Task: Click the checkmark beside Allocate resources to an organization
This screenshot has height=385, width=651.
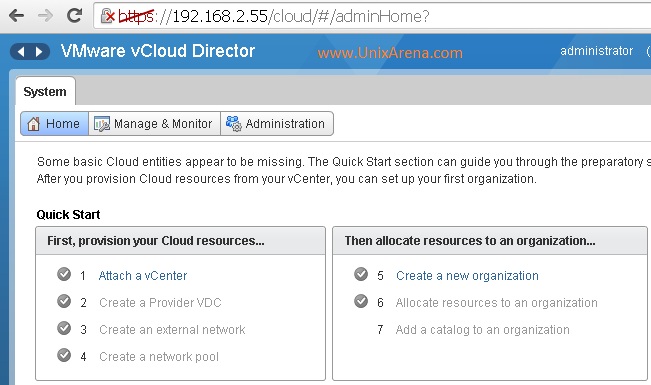Action: click(x=361, y=301)
